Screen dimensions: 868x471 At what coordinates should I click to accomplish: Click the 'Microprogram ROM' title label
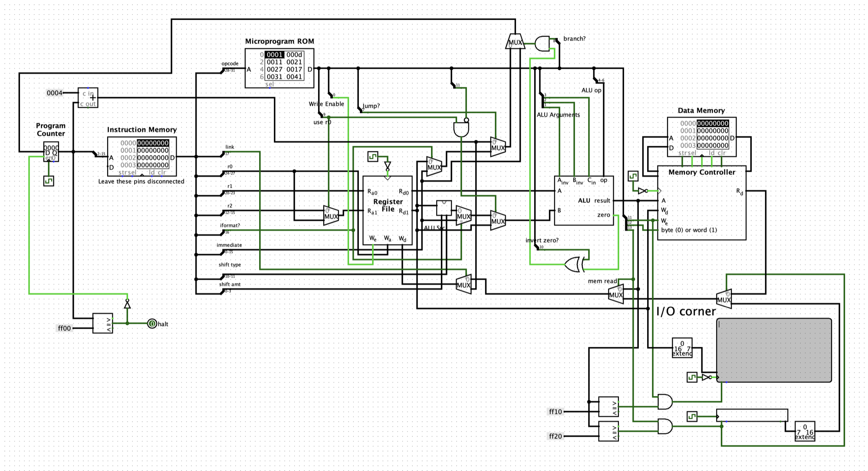tap(279, 42)
